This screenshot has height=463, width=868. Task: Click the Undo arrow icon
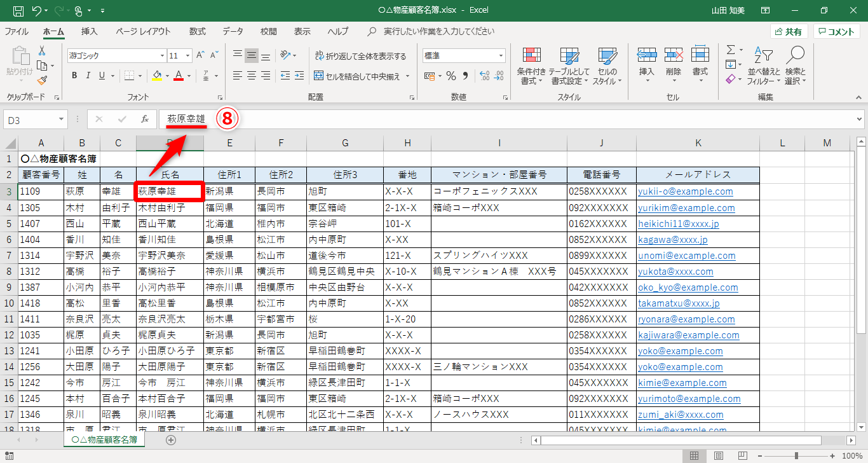click(37, 11)
